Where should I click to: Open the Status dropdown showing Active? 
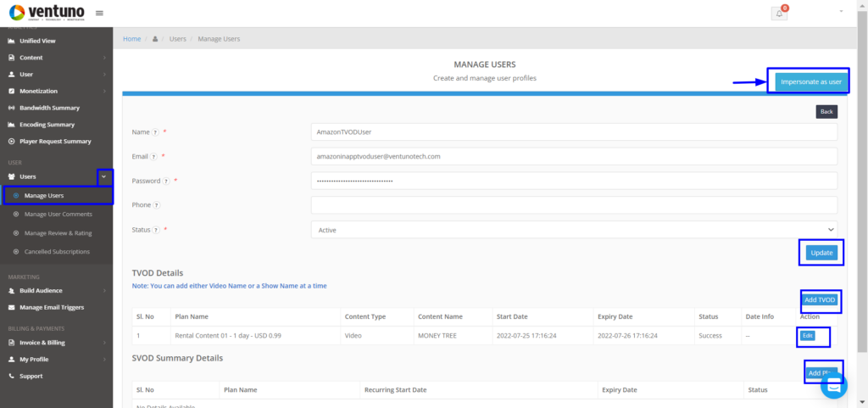[x=574, y=229]
